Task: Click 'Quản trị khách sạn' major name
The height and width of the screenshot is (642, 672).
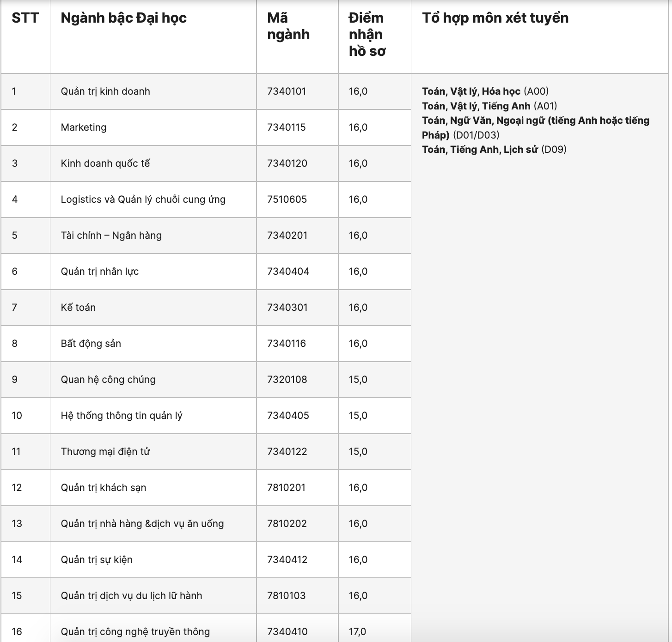Action: pyautogui.click(x=104, y=488)
